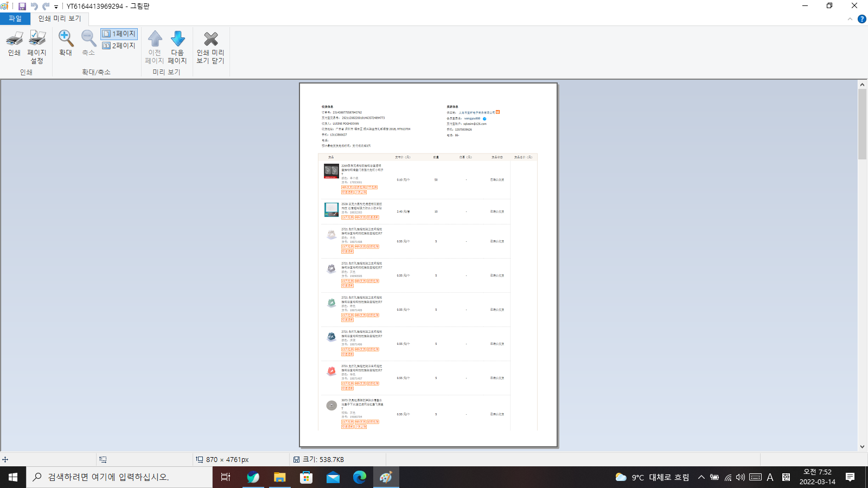
Task: Open Customize Quick Access Toolbar dropdown
Action: (56, 7)
